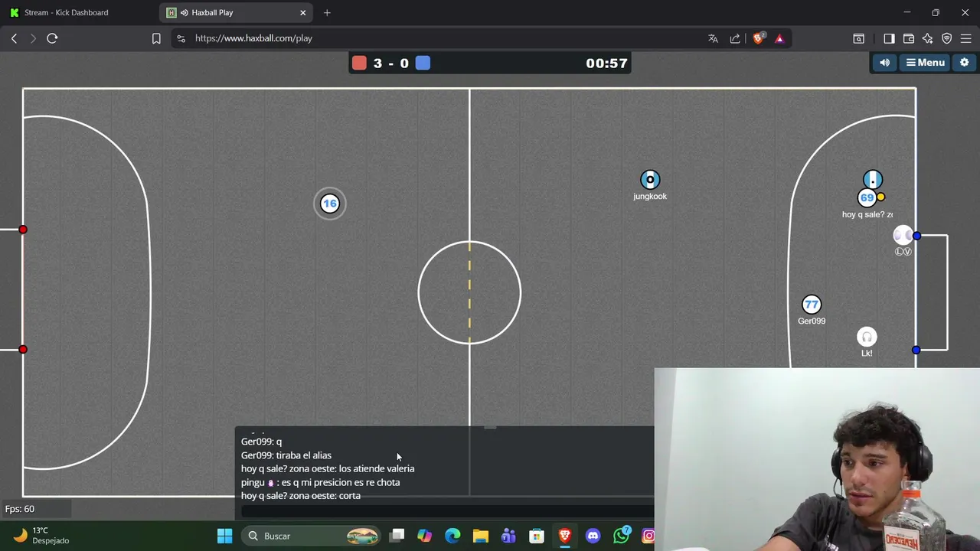Viewport: 980px width, 551px height.
Task: Click the chat message input field
Action: (x=447, y=511)
